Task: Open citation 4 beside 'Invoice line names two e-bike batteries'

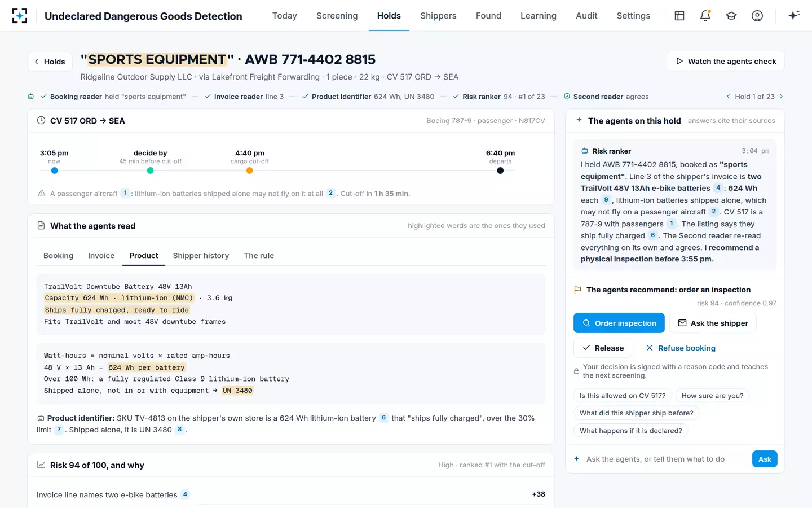Action: (x=185, y=494)
